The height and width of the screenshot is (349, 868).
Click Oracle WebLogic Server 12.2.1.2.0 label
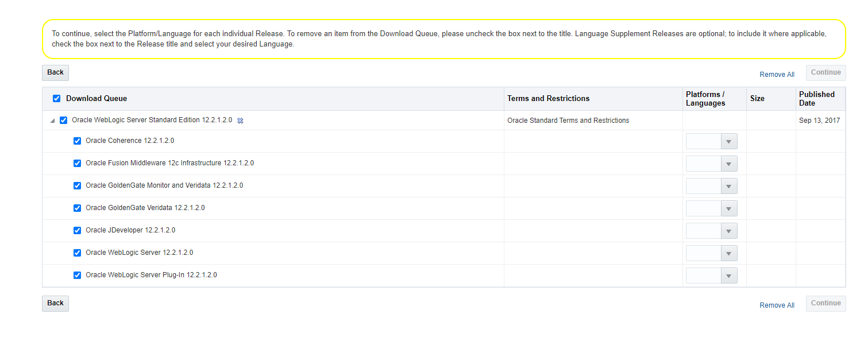click(140, 253)
